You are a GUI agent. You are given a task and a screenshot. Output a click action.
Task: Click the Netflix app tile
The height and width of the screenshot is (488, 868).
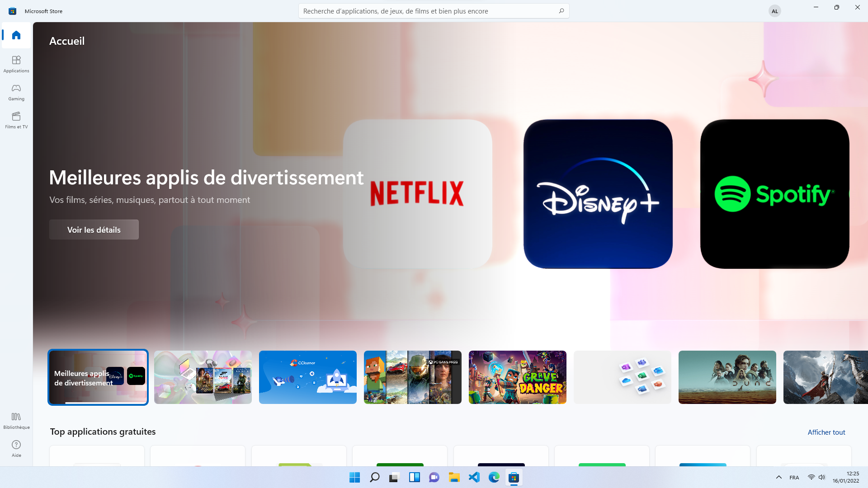click(x=417, y=194)
